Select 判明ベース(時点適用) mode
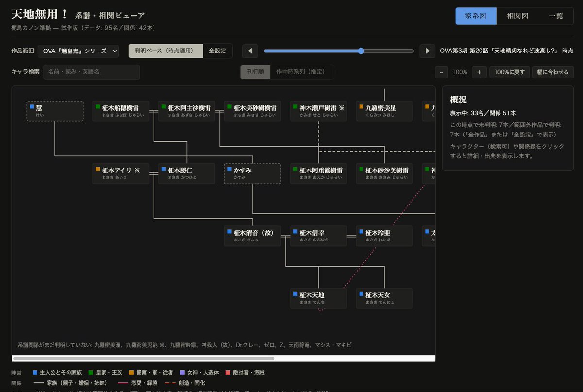 pyautogui.click(x=166, y=51)
